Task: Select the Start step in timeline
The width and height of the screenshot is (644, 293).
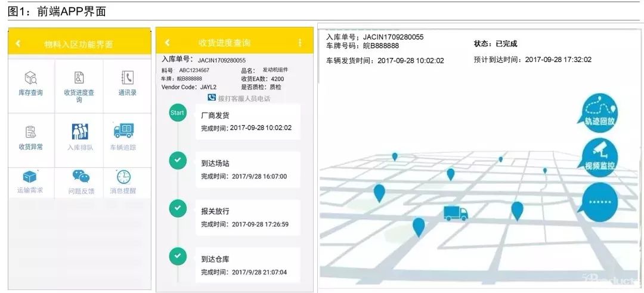Action: tap(177, 113)
